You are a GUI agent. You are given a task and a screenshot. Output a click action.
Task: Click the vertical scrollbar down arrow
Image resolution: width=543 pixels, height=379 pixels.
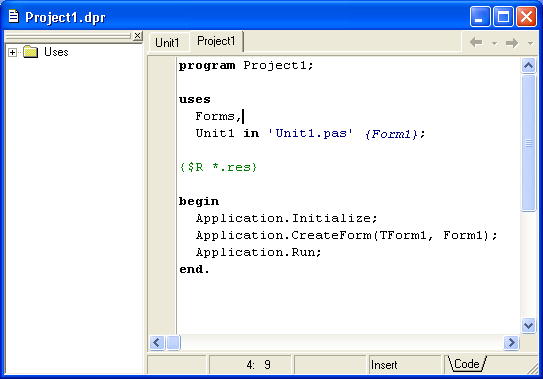pyautogui.click(x=528, y=326)
